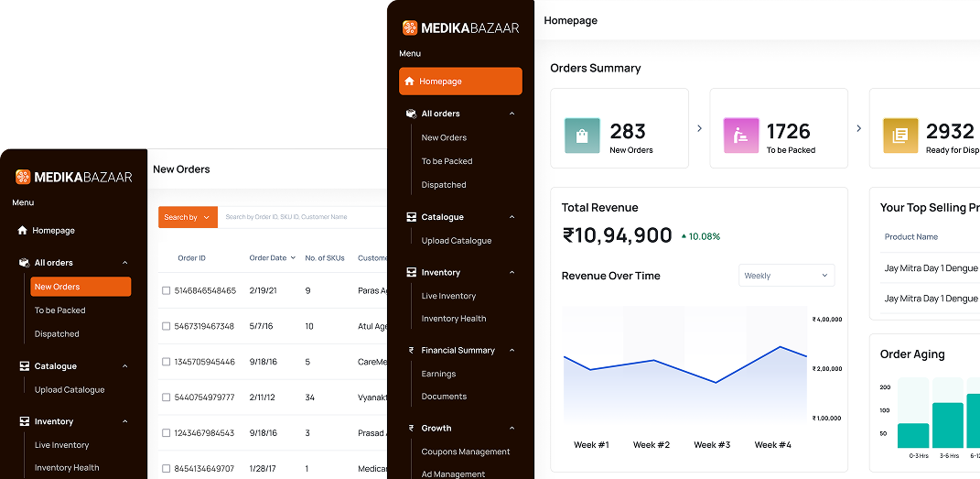Open Live Inventory in New Orders window
The width and height of the screenshot is (980, 479).
62,445
